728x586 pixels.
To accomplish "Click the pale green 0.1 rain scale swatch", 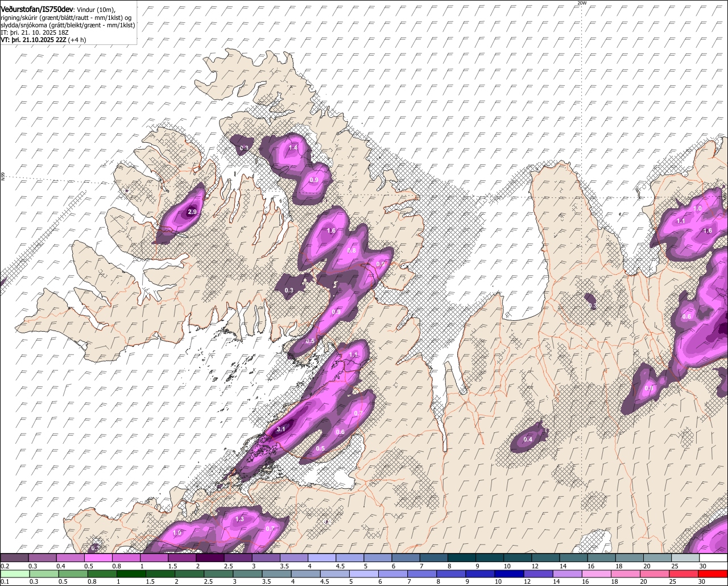I will pyautogui.click(x=14, y=573).
